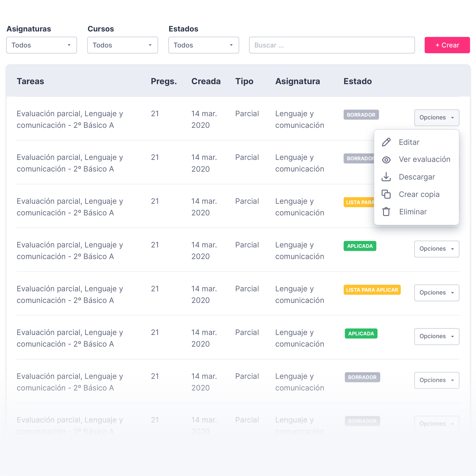
Task: Click the fully visible LISTA PARA APLICAR badge
Action: tap(372, 290)
